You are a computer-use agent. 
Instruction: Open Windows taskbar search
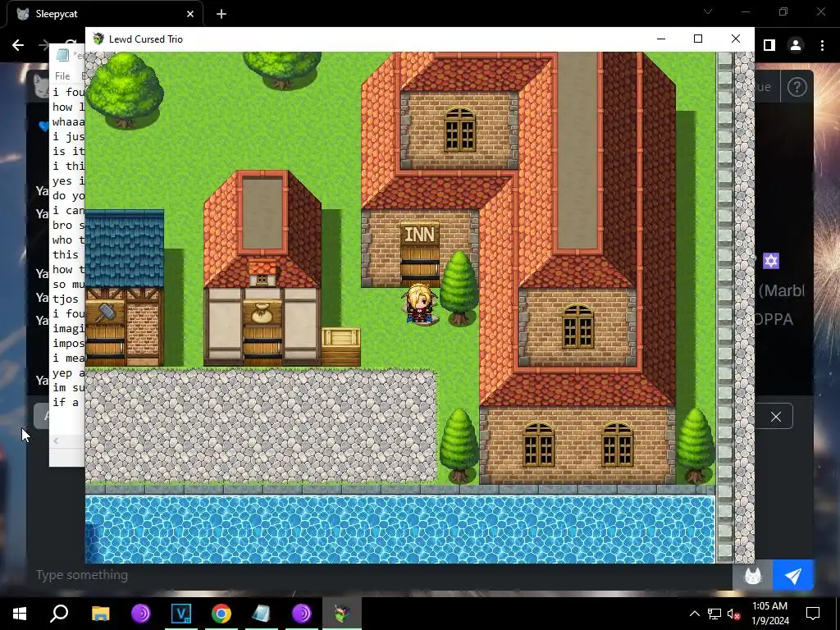coord(59,614)
